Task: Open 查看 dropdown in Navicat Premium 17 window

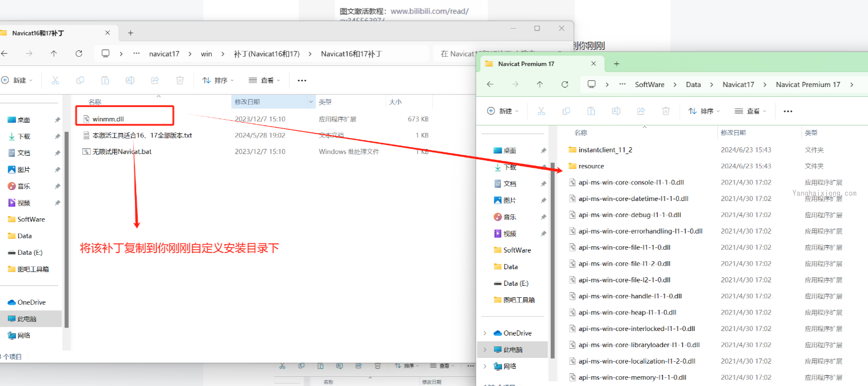Action: tap(751, 111)
